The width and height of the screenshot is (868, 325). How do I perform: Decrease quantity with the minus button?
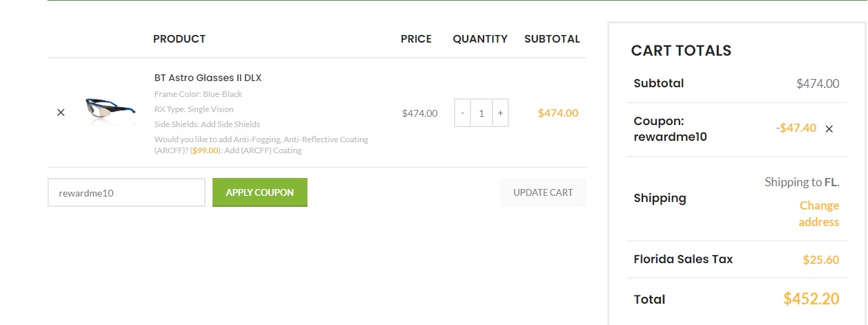(x=462, y=113)
